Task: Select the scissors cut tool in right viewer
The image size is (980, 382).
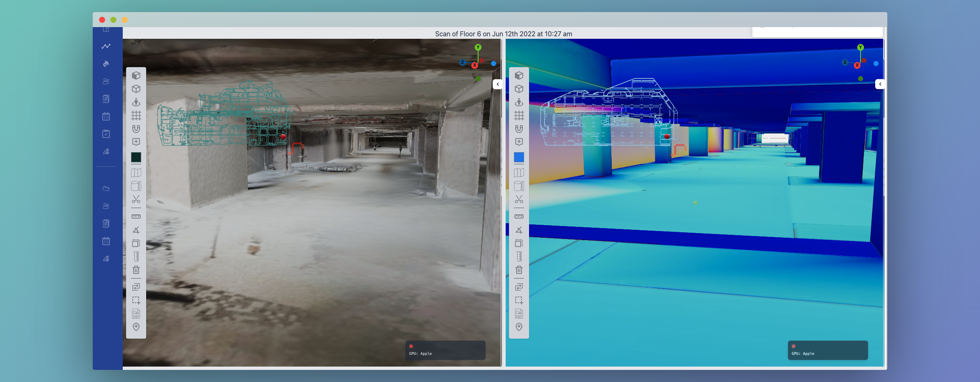Action: [519, 199]
